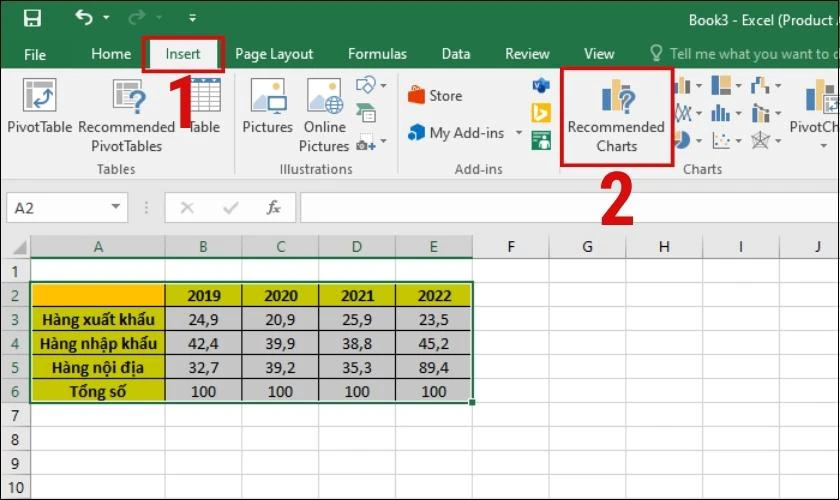840x500 pixels.
Task: Click the Save icon in the title bar
Action: tap(32, 18)
